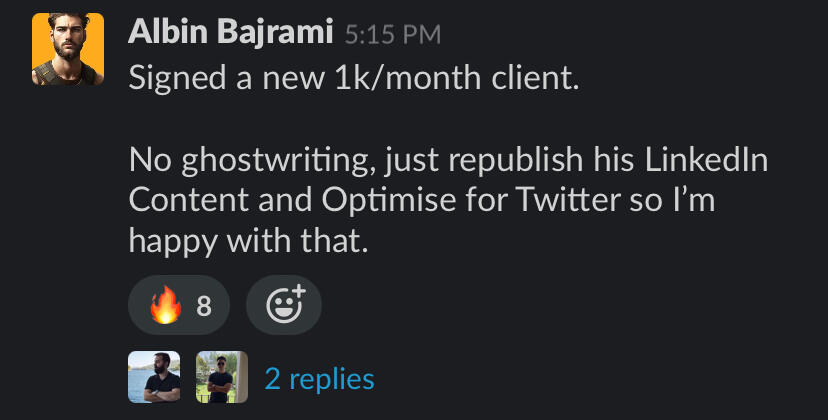Click the "Signed a new 1k/month client" line
This screenshot has height=420, width=828.
(354, 79)
